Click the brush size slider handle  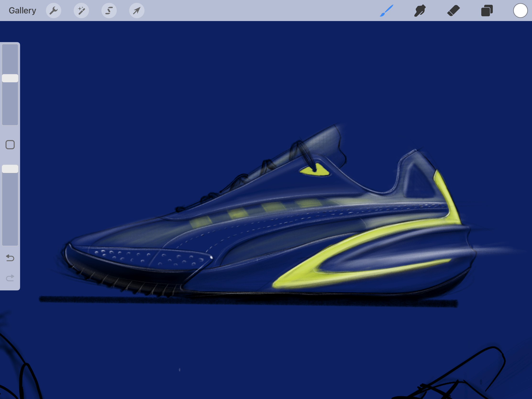click(x=10, y=78)
